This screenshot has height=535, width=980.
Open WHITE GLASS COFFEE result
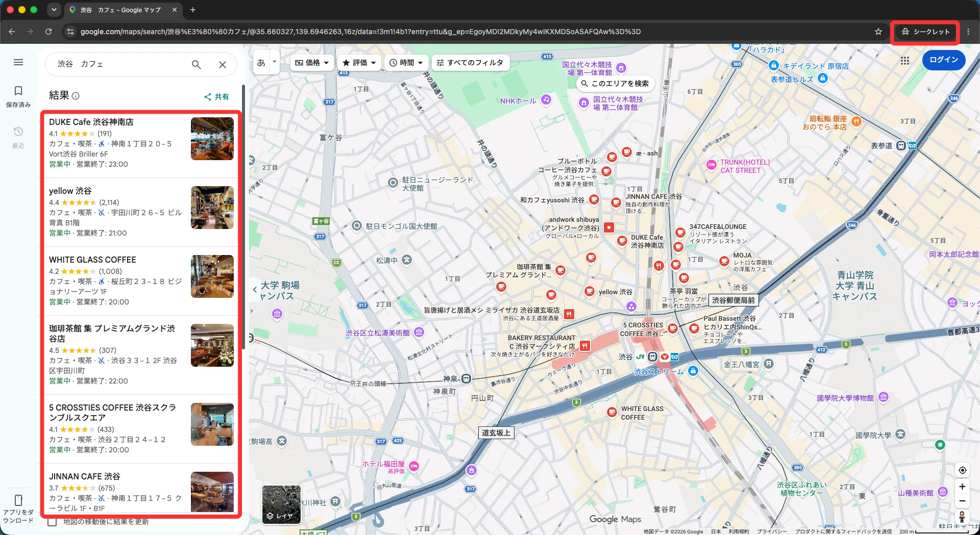140,281
